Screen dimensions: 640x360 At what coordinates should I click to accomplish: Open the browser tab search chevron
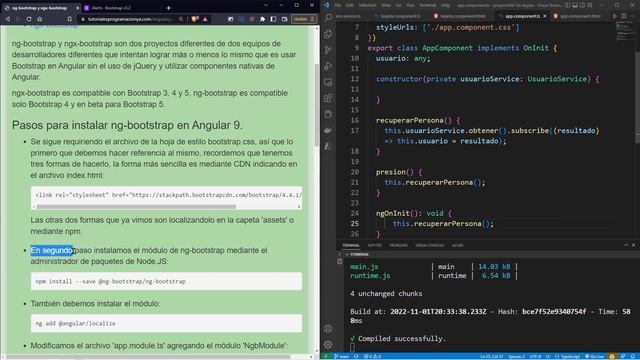pyautogui.click(x=266, y=5)
